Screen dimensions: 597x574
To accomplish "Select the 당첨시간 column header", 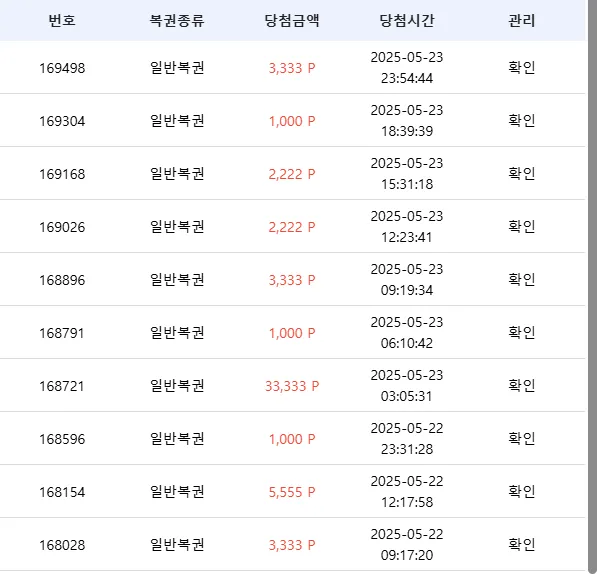I will click(407, 20).
